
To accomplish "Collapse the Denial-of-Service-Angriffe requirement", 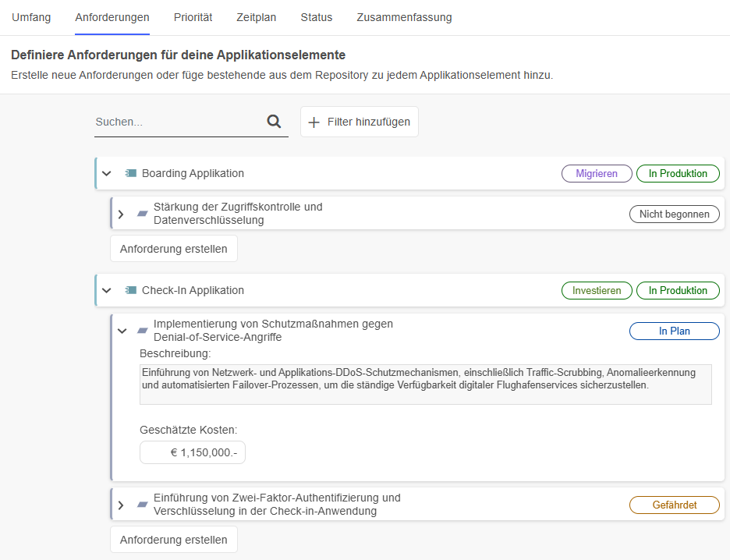I will [x=122, y=331].
